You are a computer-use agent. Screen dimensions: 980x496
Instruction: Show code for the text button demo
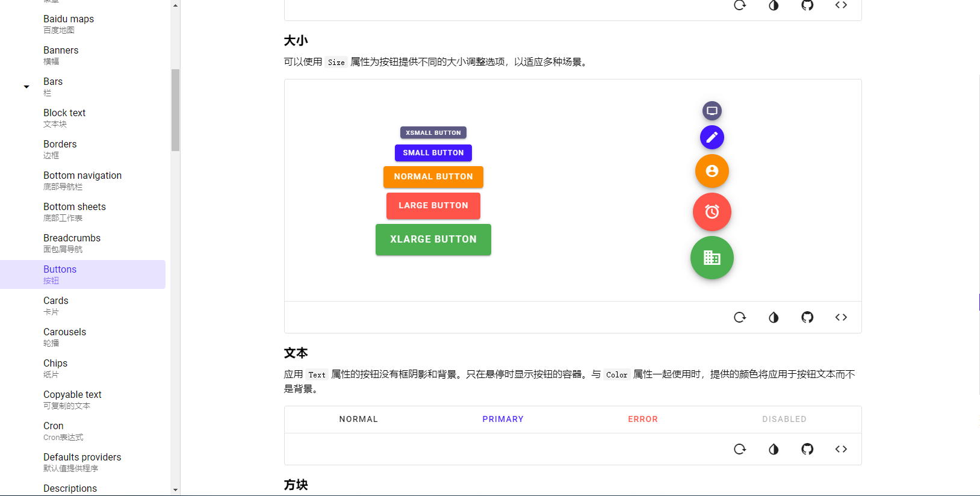click(841, 449)
